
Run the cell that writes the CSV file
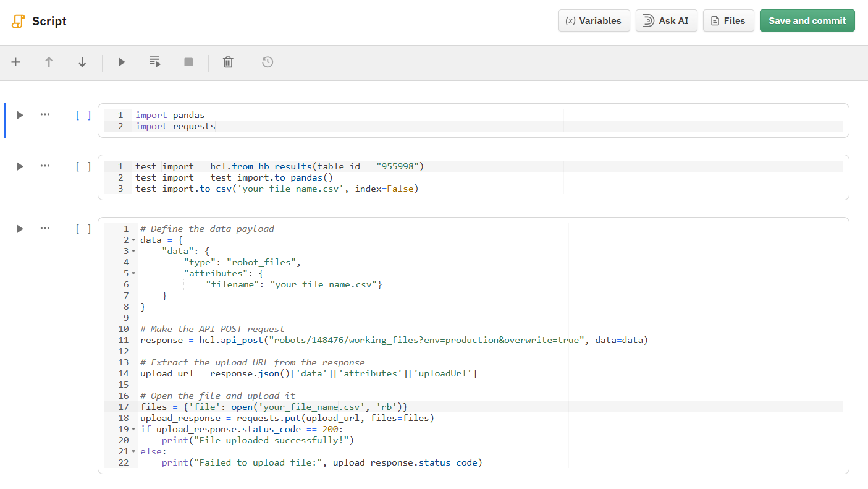coord(19,166)
